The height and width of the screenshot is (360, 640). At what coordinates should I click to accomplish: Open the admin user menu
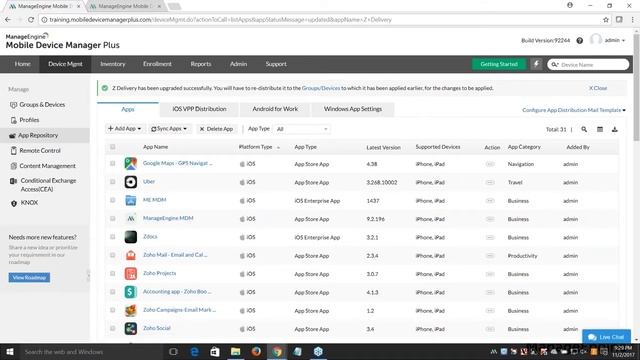click(x=614, y=40)
